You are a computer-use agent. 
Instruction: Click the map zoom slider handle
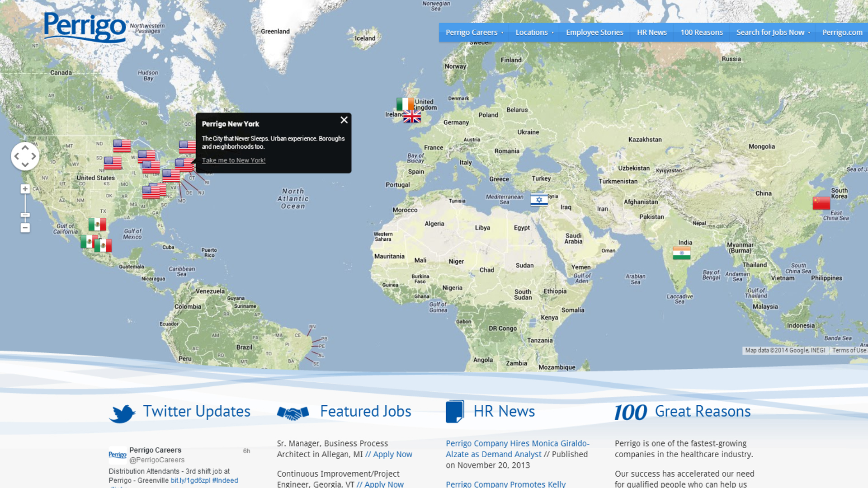click(25, 215)
